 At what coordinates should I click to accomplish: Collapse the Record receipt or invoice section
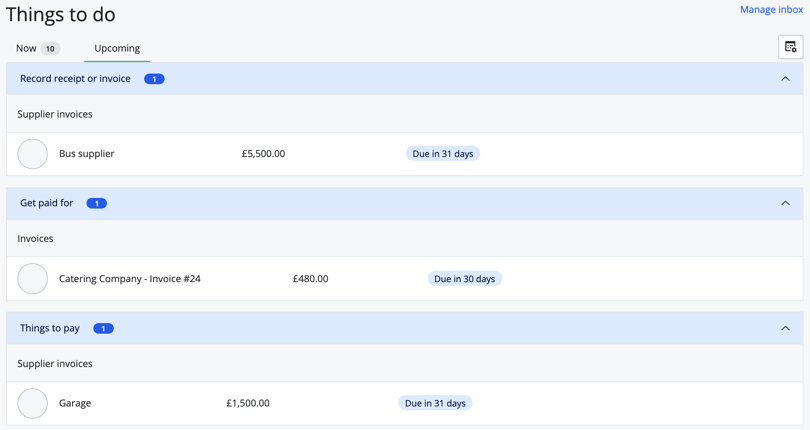coord(785,79)
